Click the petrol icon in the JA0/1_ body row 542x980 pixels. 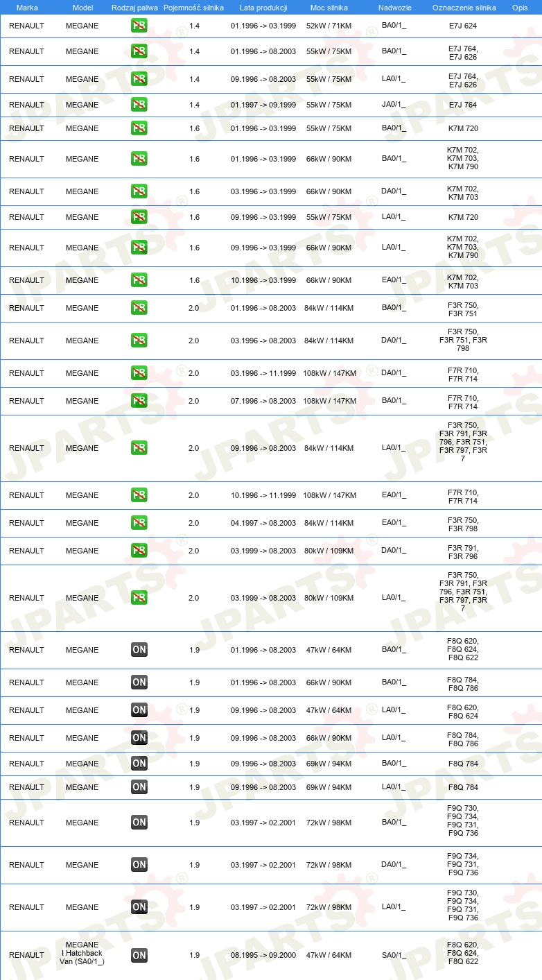139,105
